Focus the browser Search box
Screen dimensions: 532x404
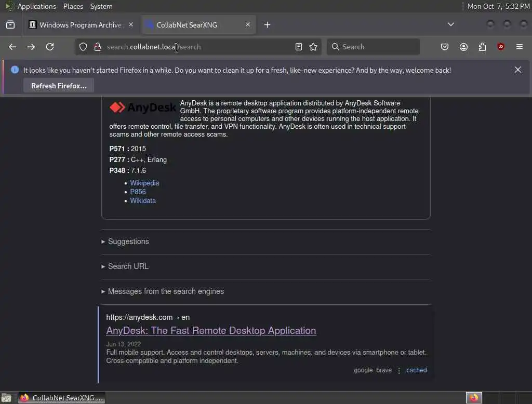pos(373,47)
